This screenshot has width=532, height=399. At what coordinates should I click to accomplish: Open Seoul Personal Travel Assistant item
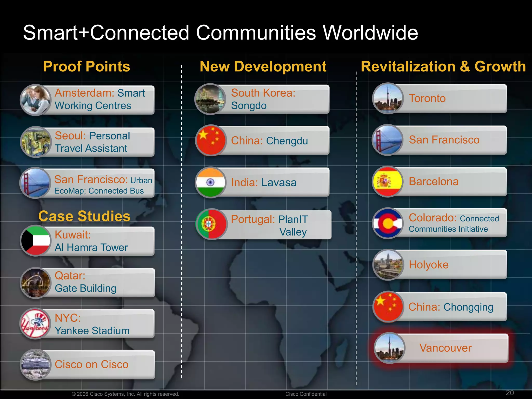100,142
